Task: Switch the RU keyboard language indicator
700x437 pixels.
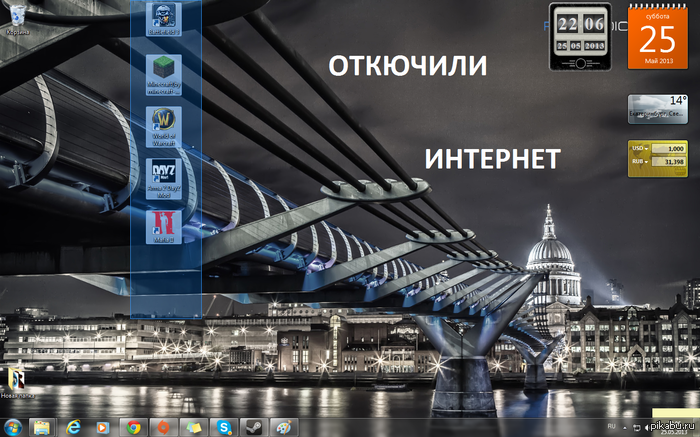Action: [x=612, y=425]
